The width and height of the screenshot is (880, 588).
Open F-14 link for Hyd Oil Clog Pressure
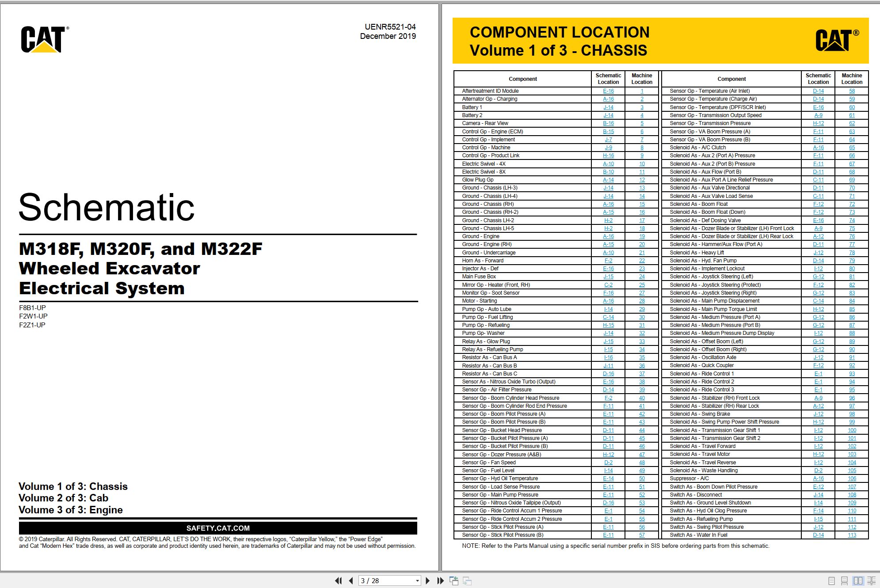pos(818,511)
